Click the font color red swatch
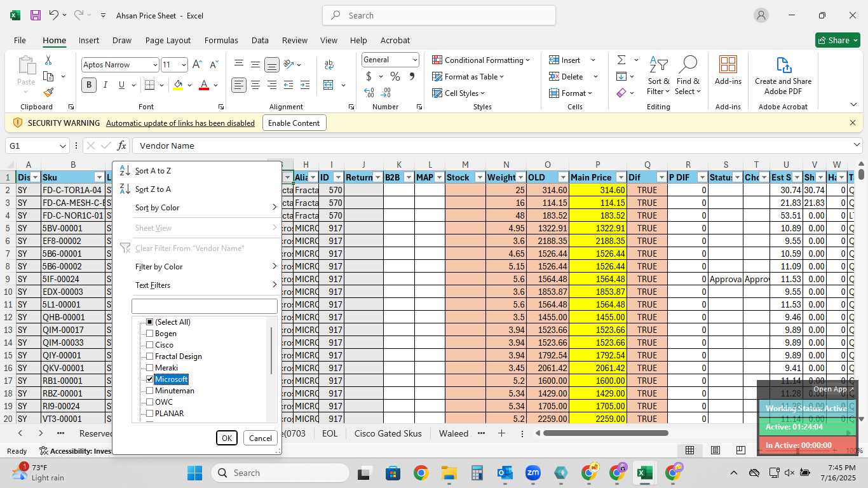This screenshot has width=868, height=488. [x=204, y=85]
